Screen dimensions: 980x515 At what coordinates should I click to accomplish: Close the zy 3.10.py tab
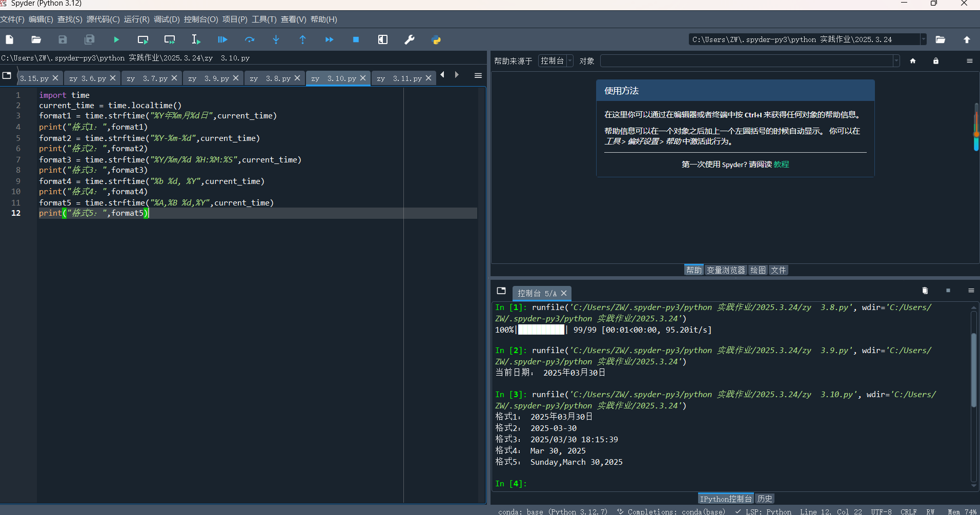click(363, 78)
